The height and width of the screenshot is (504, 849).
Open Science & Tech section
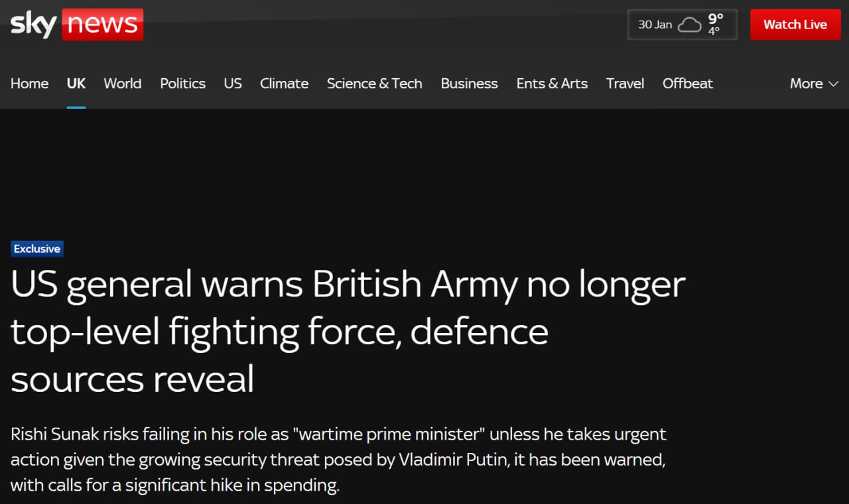[374, 84]
